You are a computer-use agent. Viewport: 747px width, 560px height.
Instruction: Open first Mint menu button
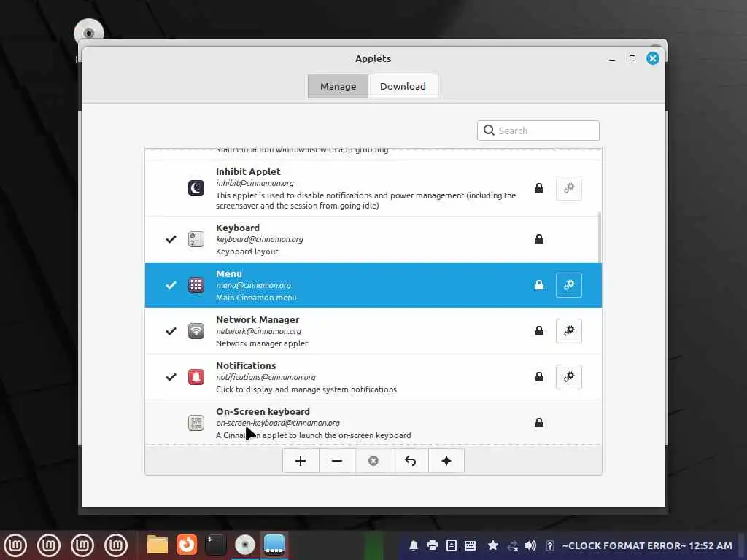tap(15, 545)
